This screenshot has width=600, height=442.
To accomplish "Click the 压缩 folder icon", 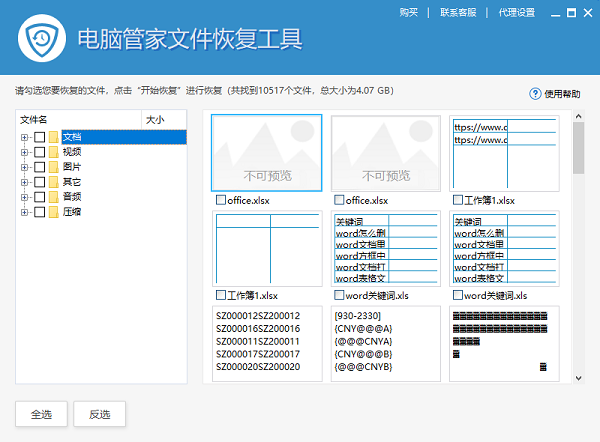I will pos(54,212).
